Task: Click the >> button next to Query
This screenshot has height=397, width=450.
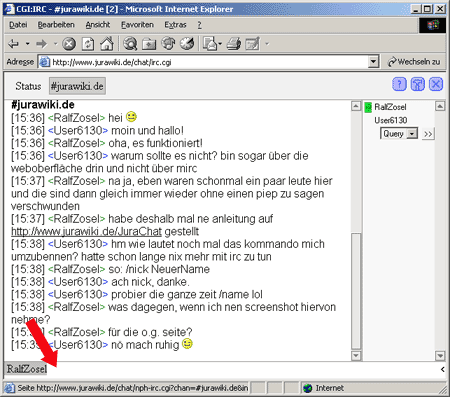Action: (428, 134)
